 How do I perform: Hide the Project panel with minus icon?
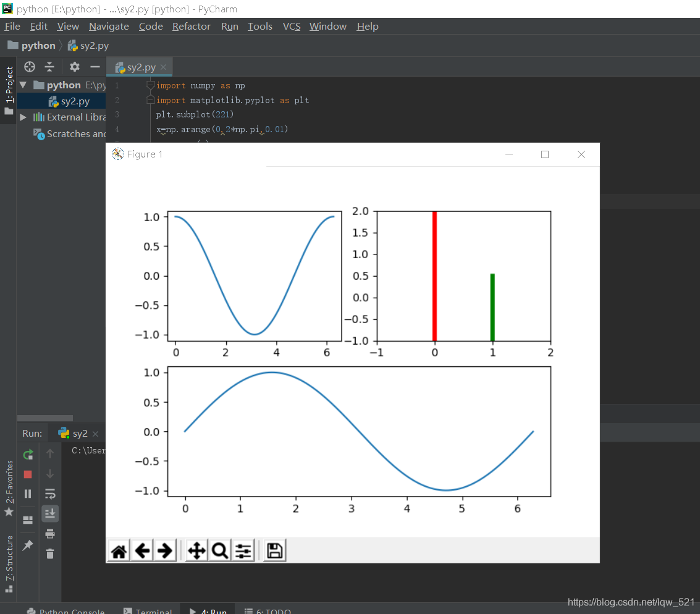click(95, 67)
